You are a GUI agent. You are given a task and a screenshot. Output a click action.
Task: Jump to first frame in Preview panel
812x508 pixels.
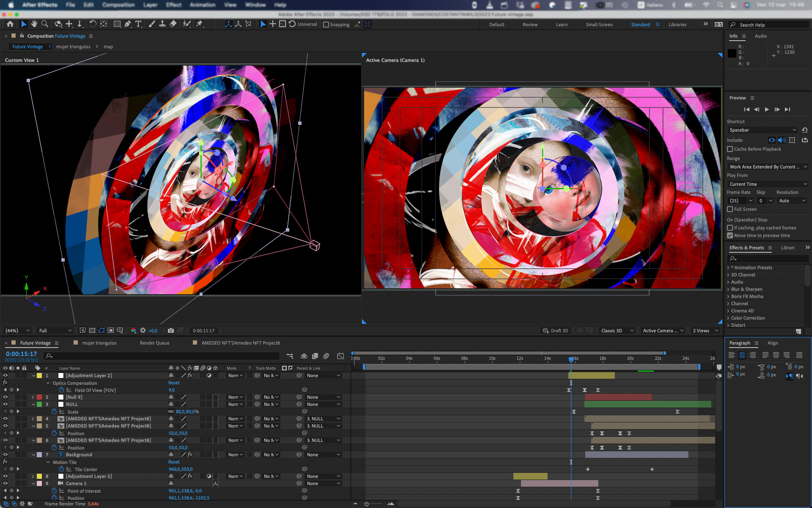746,110
